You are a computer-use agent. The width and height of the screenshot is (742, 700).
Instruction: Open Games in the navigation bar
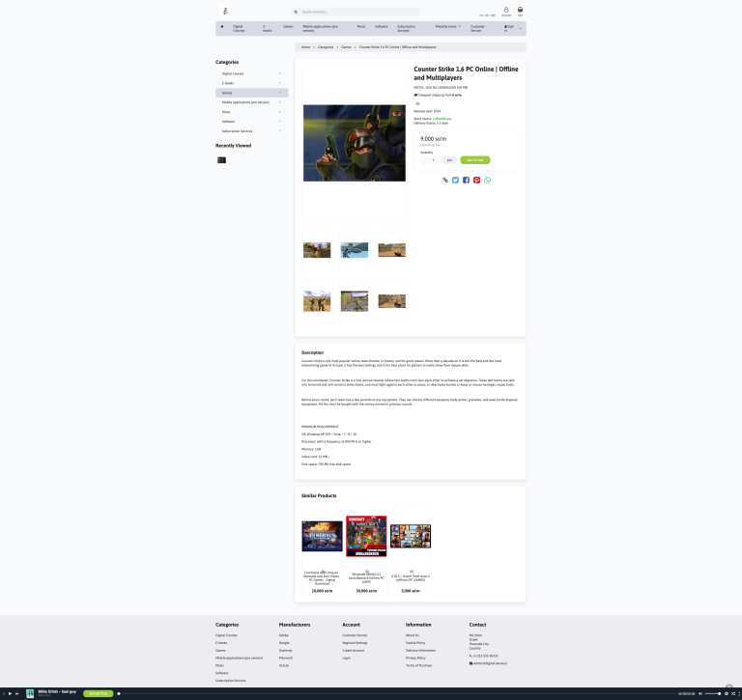click(x=288, y=26)
